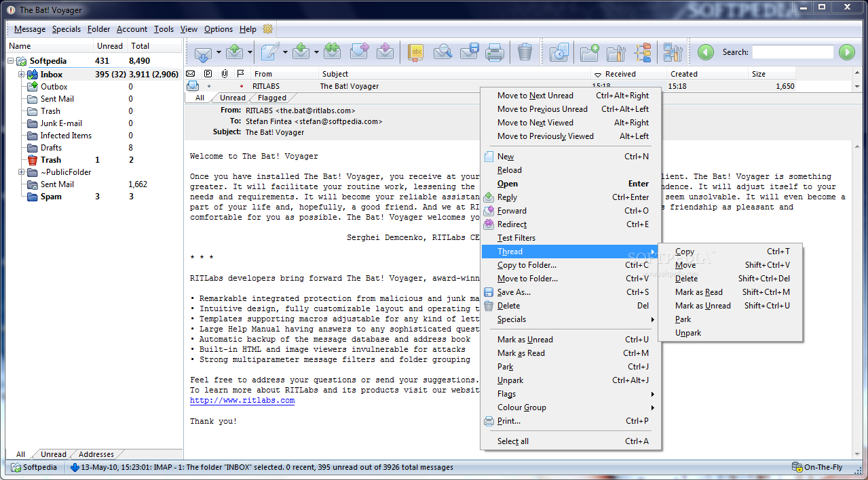This screenshot has width=868, height=480.
Task: Click the Save message floppy icon
Action: tap(470, 52)
